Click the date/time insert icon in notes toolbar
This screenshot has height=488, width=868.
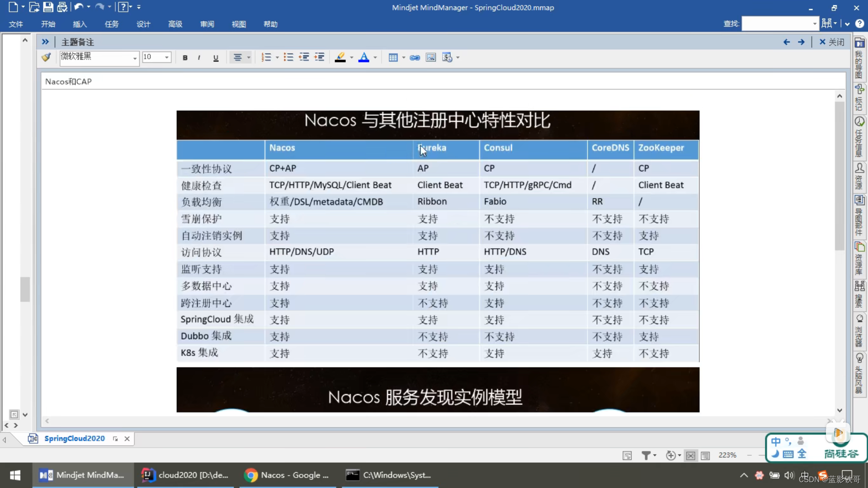[x=447, y=57]
